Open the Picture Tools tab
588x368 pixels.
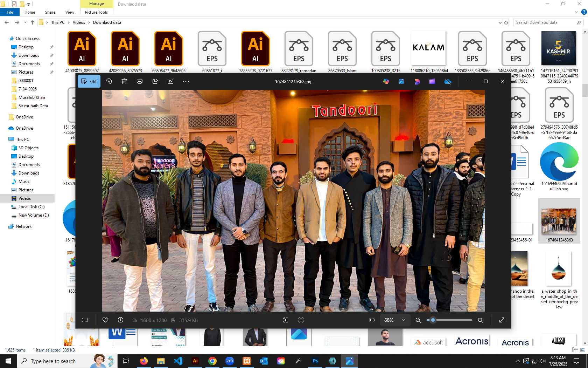pyautogui.click(x=96, y=12)
